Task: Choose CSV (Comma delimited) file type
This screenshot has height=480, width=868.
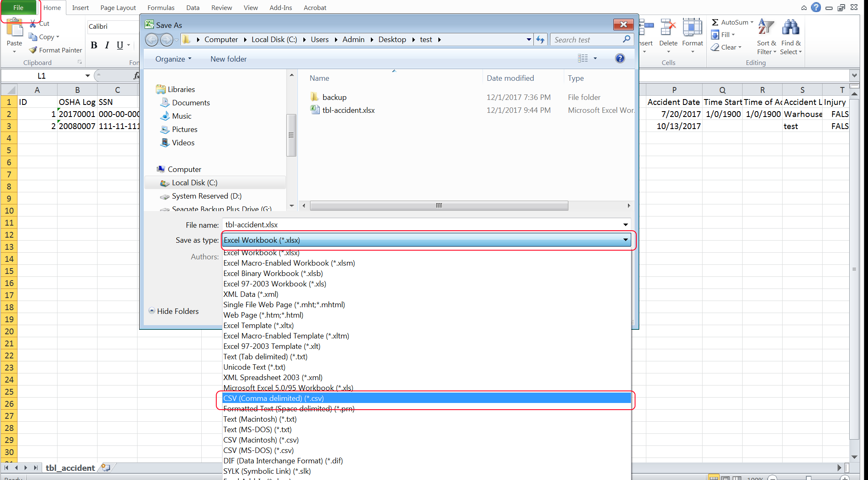Action: (426, 398)
